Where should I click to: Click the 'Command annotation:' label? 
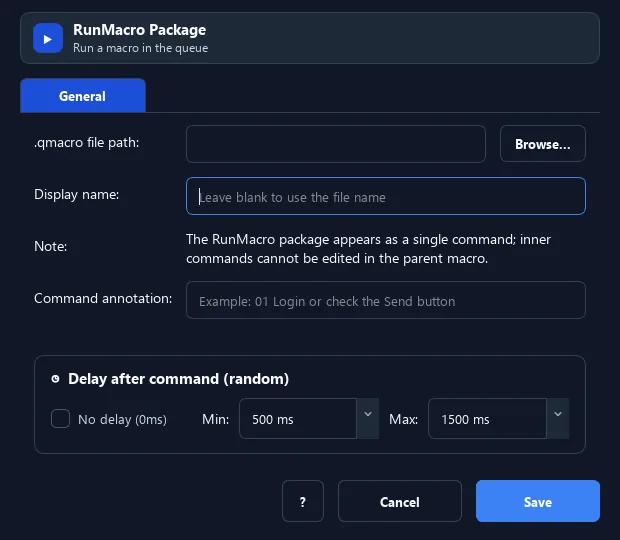[103, 298]
